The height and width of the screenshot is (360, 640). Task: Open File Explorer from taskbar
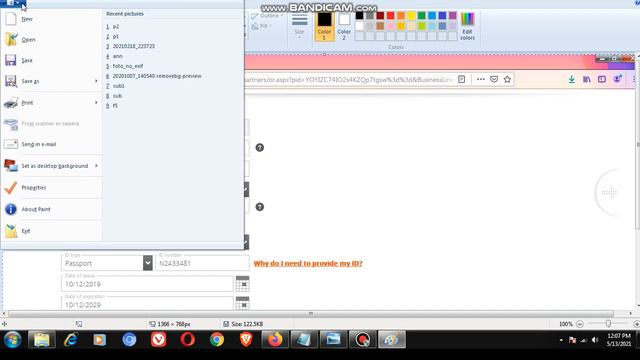click(41, 340)
